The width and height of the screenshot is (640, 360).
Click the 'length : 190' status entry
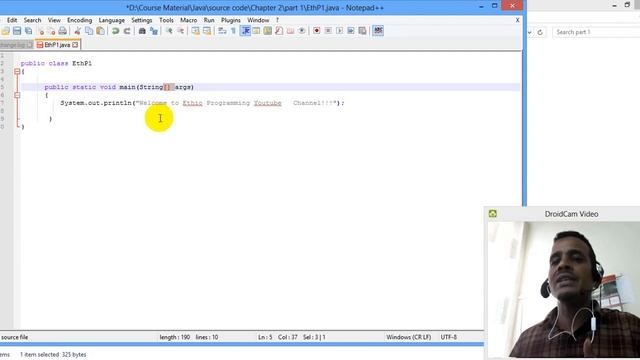pyautogui.click(x=175, y=337)
